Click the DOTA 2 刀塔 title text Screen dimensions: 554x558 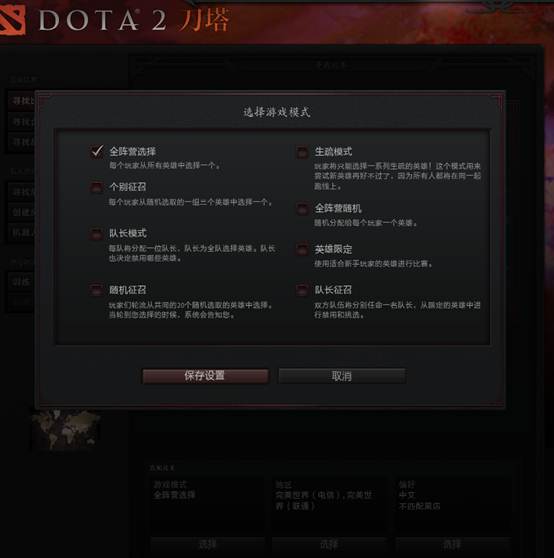pyautogui.click(x=134, y=21)
